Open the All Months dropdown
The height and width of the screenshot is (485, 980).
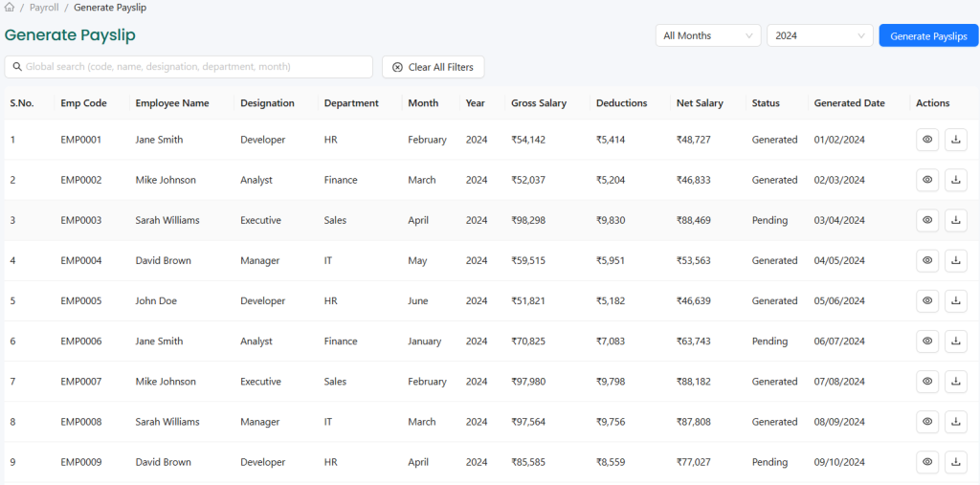click(x=708, y=35)
